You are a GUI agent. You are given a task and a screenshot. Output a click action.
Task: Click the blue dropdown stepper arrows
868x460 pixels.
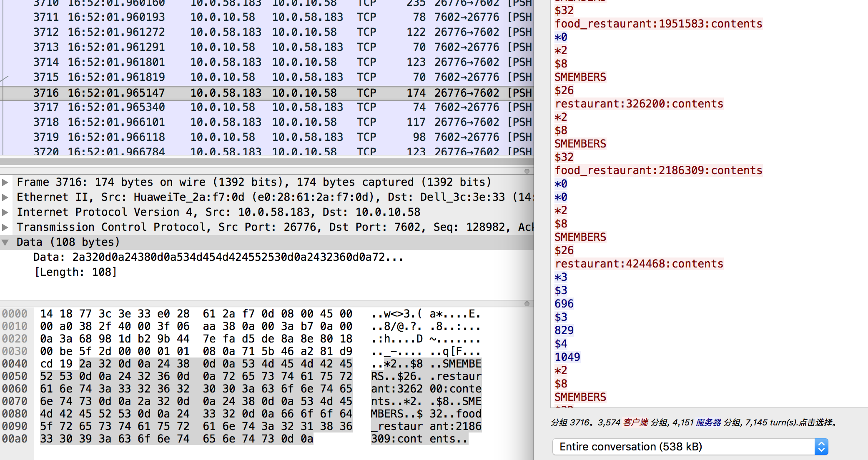[x=821, y=447]
